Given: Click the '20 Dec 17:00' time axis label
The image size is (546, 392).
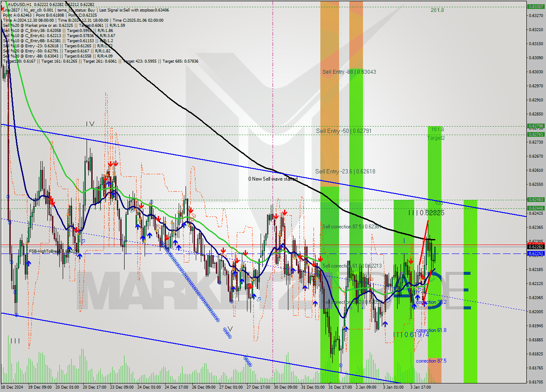Looking at the screenshot, I should click(x=95, y=387).
